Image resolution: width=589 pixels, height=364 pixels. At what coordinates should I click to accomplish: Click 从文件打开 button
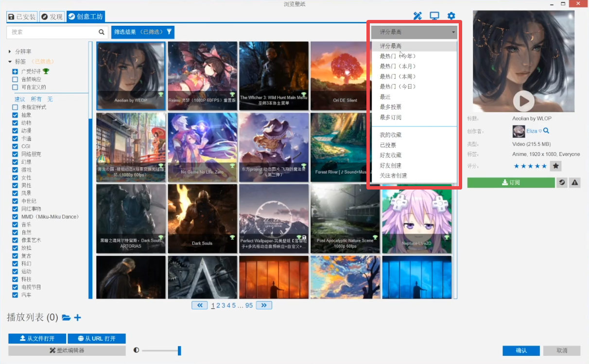(37, 339)
